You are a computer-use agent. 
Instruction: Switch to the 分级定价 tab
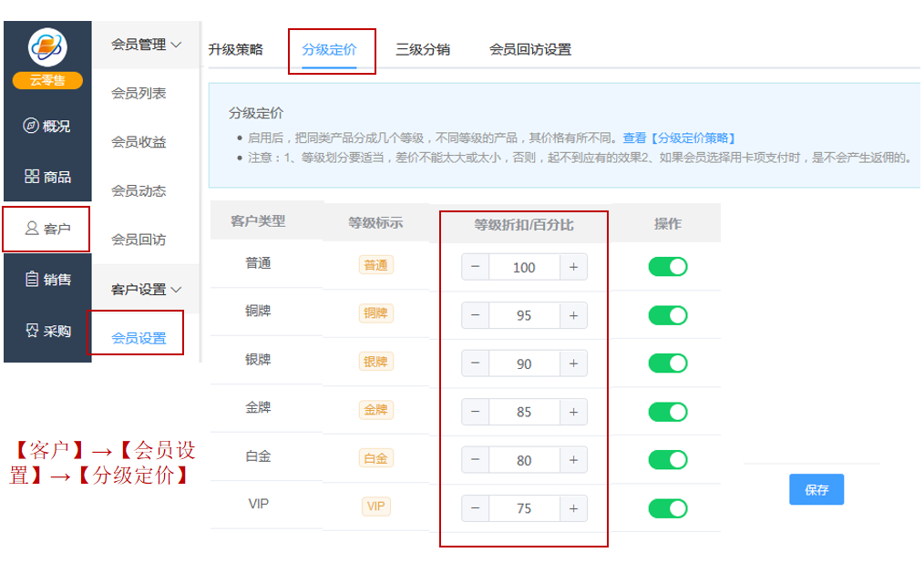pyautogui.click(x=329, y=49)
